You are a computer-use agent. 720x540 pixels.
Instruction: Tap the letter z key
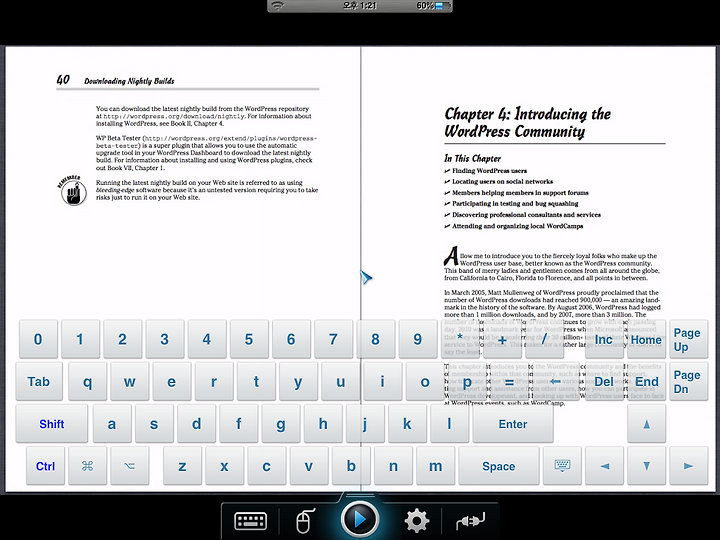(x=182, y=466)
